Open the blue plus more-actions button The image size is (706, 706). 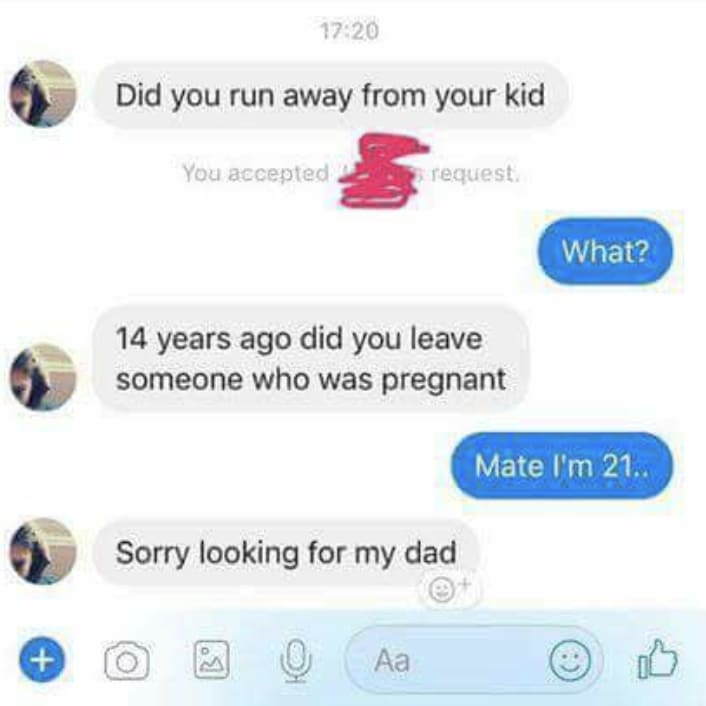42,660
